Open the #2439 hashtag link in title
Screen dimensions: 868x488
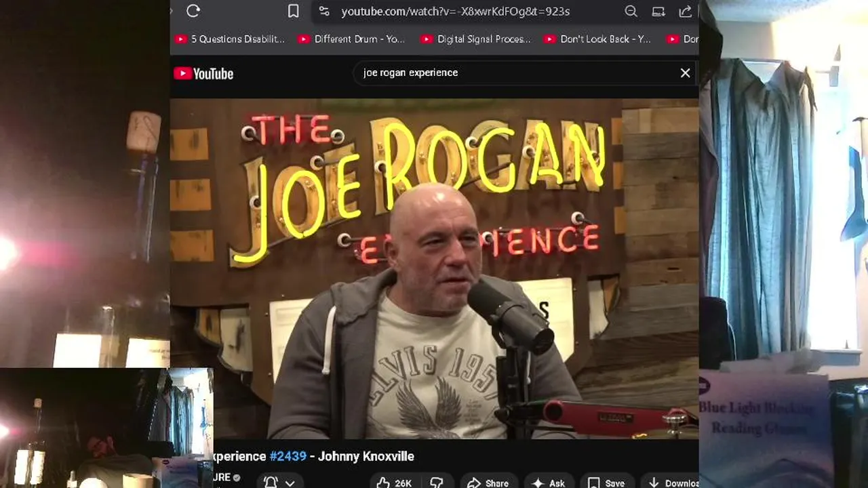coord(288,456)
